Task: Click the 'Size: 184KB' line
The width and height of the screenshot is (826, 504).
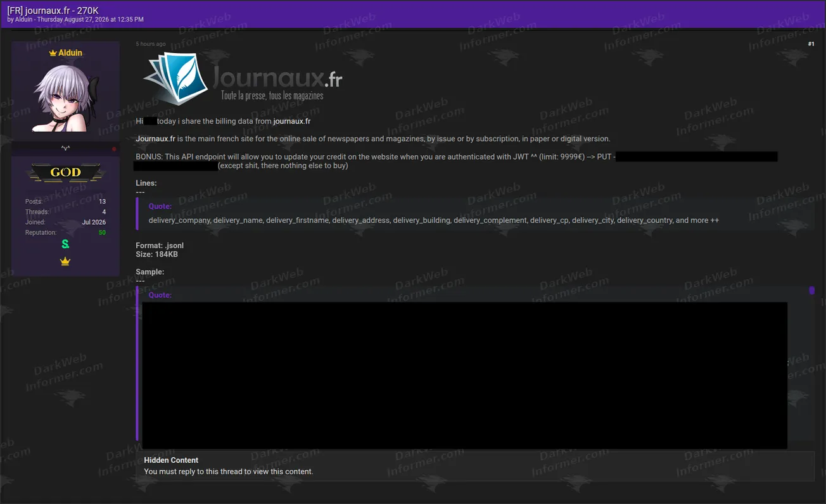Action: 156,255
